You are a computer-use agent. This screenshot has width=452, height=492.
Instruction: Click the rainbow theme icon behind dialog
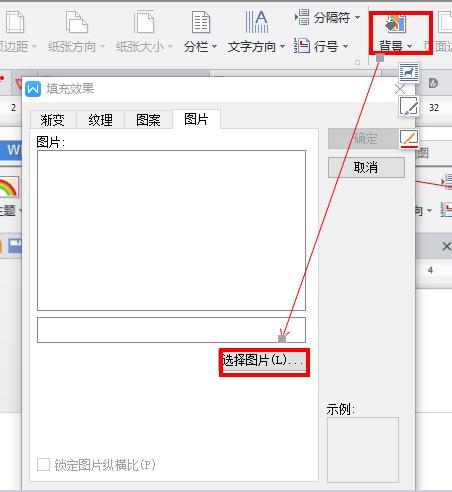[x=9, y=187]
